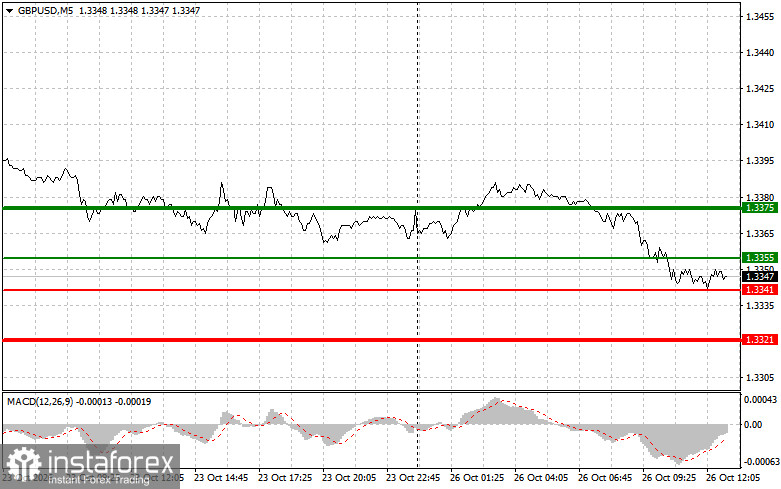Click the 1.3395 price scale value

tap(760, 161)
